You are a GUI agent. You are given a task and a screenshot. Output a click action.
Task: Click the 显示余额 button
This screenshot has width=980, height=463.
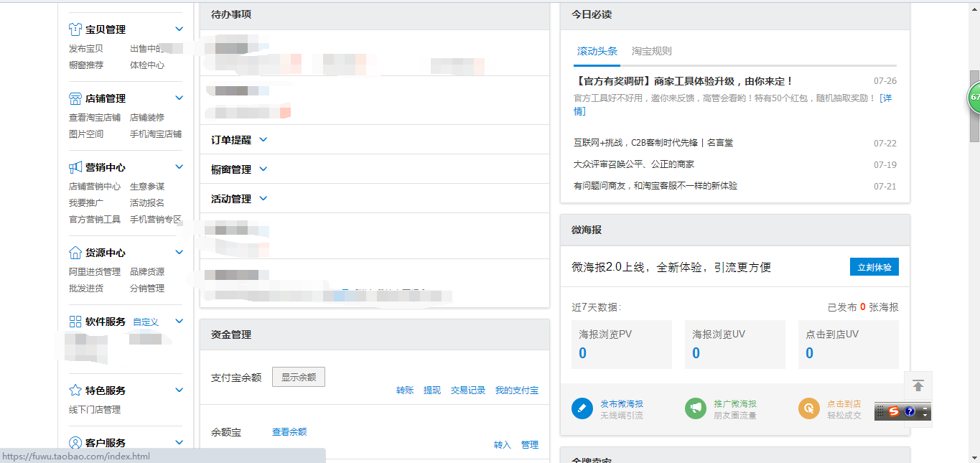click(299, 377)
